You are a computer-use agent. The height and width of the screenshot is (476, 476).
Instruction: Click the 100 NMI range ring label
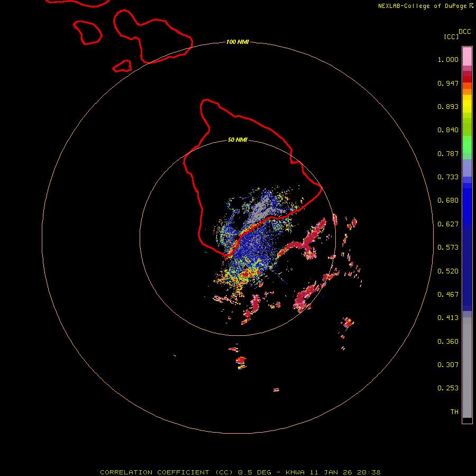(237, 42)
